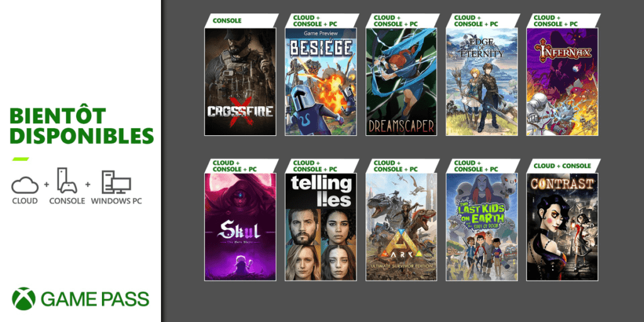
Task: Click the CONSOLE caption under console icon
Action: click(x=67, y=201)
